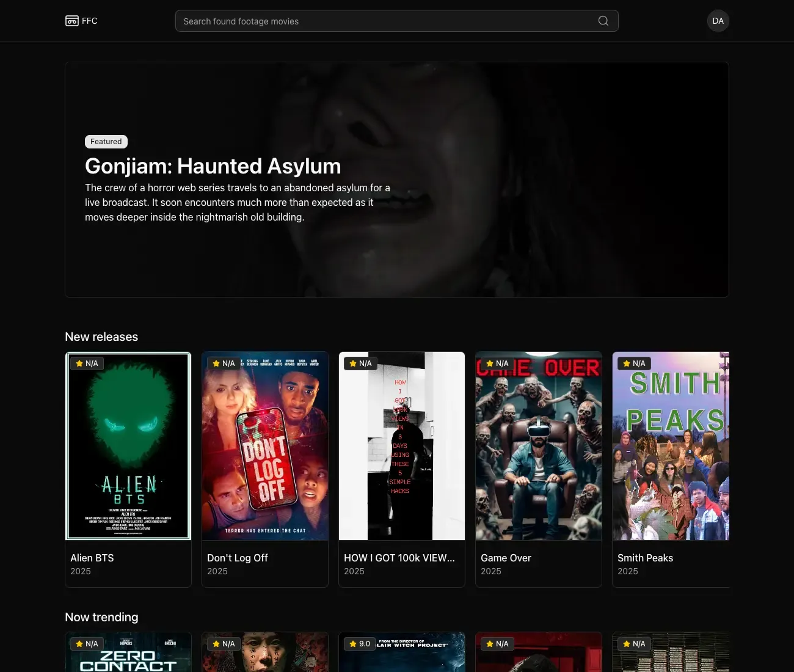Click the FFC logo icon
Viewport: 794px width, 672px height.
[71, 20]
